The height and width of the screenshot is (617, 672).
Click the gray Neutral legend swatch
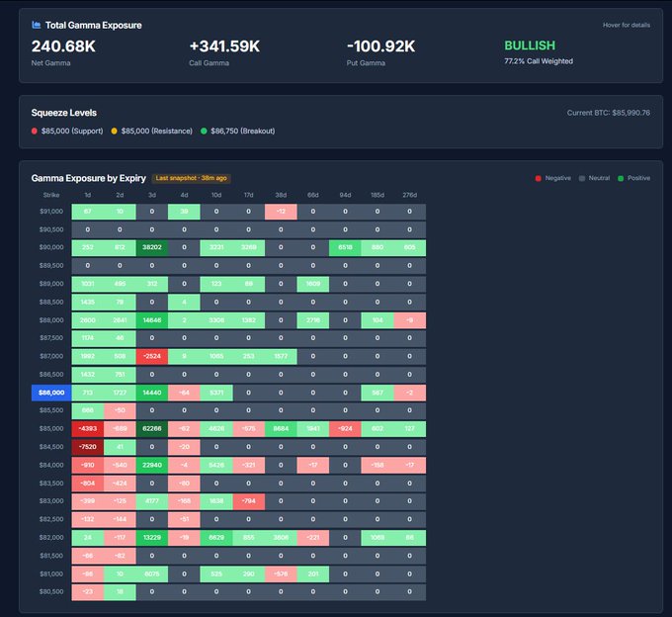pyautogui.click(x=581, y=178)
